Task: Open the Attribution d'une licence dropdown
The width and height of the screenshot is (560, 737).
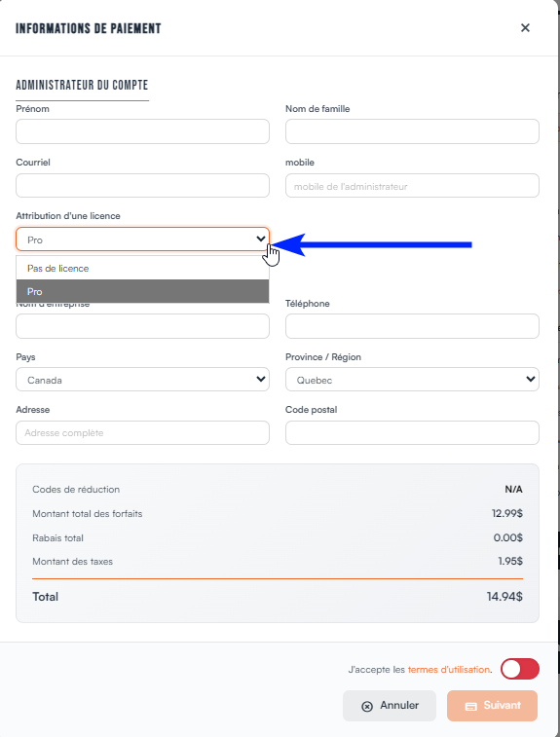Action: click(x=142, y=240)
